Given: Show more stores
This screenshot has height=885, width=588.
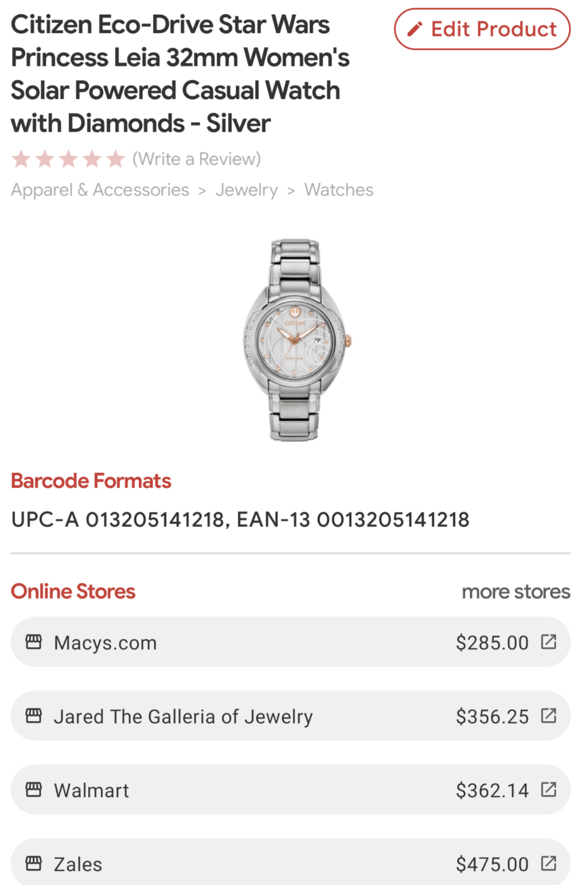Looking at the screenshot, I should point(516,592).
